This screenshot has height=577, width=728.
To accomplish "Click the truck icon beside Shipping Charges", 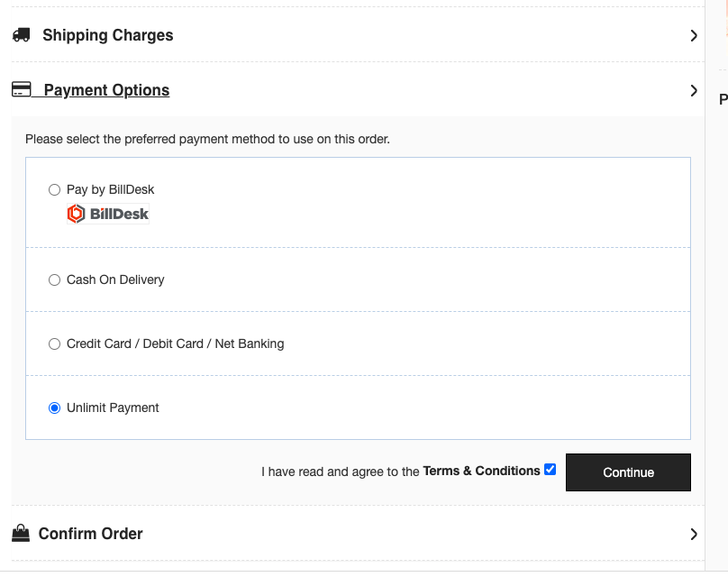I will point(22,34).
